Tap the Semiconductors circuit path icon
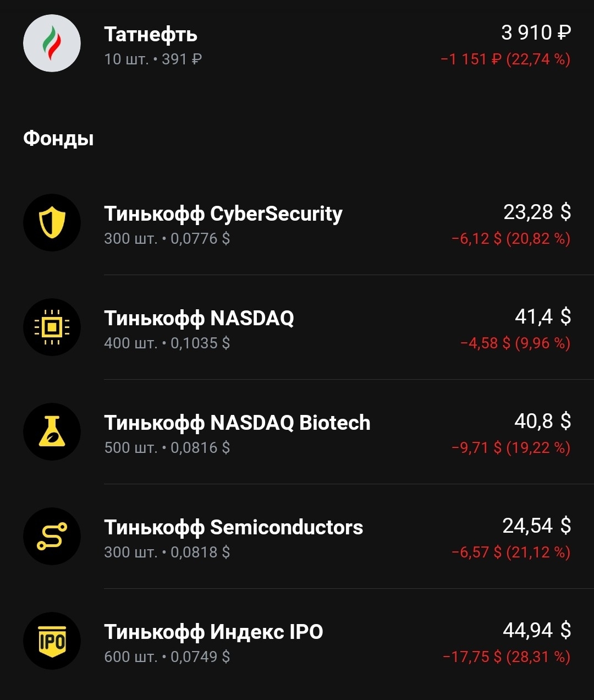Image resolution: width=594 pixels, height=700 pixels. (x=52, y=537)
